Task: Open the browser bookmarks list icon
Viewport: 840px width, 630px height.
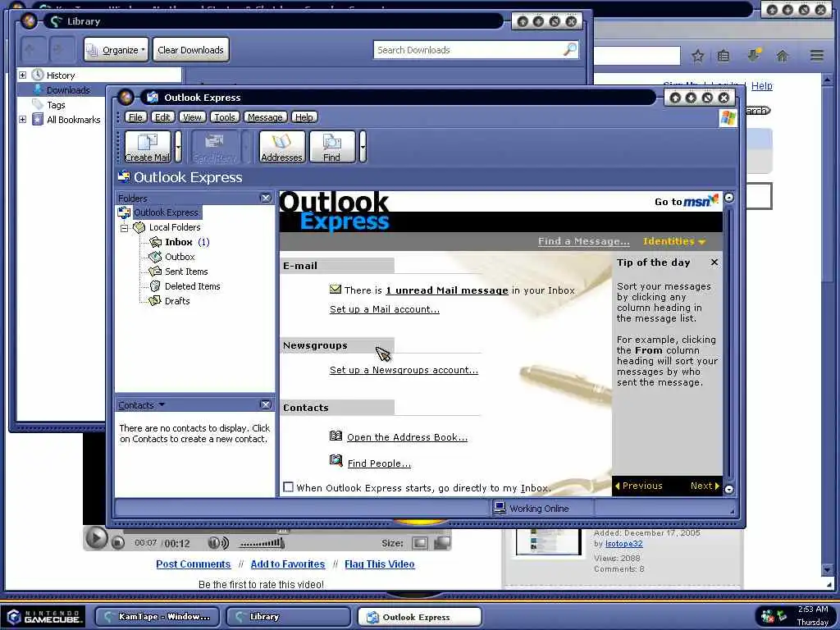Action: pyautogui.click(x=724, y=56)
